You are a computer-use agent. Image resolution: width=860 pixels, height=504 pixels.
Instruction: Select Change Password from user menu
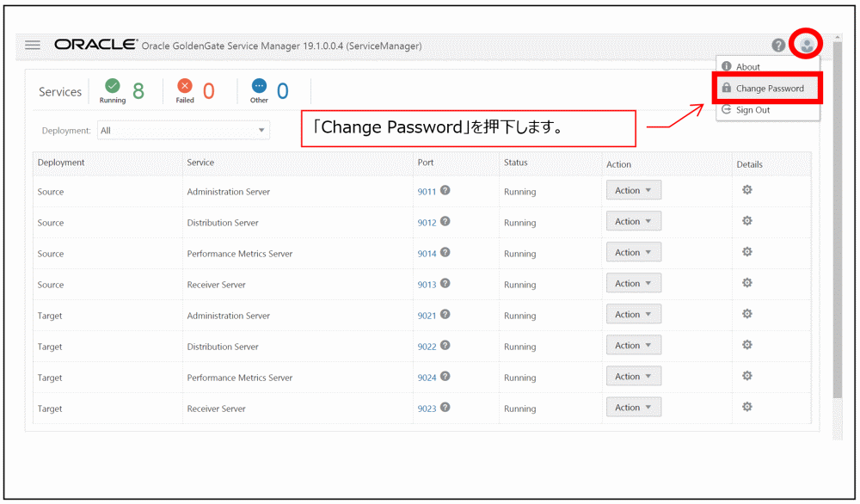769,89
